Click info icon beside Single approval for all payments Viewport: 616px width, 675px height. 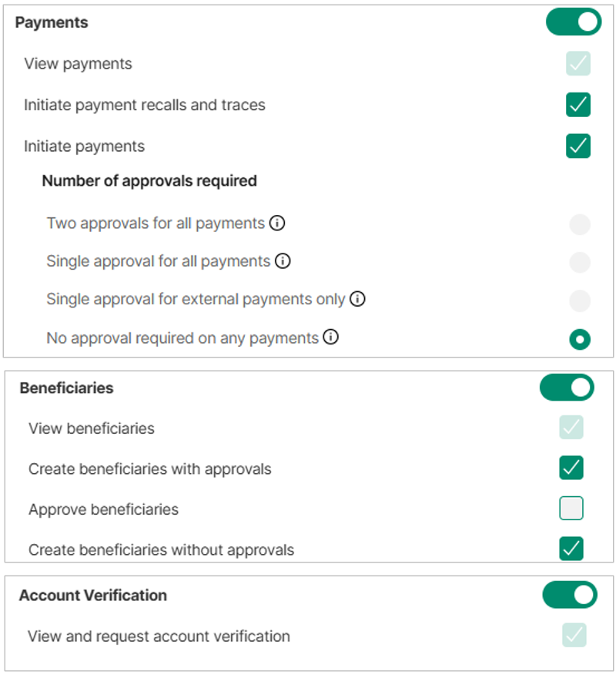(283, 261)
